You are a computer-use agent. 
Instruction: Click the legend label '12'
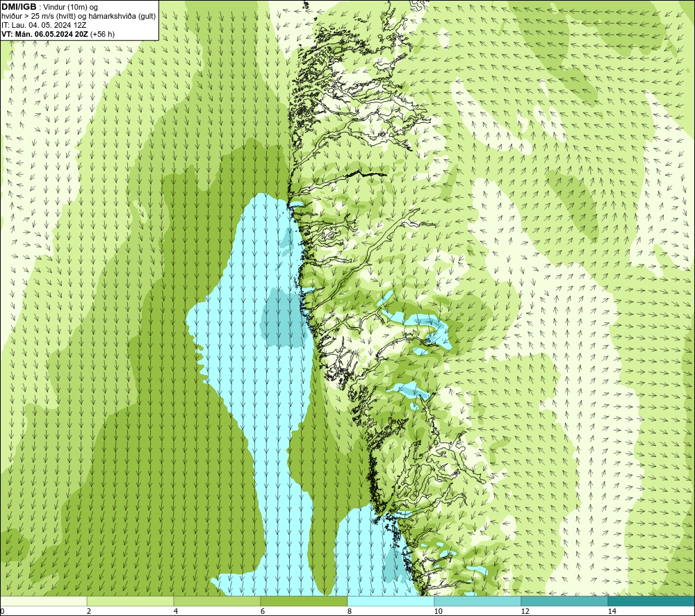point(525,611)
